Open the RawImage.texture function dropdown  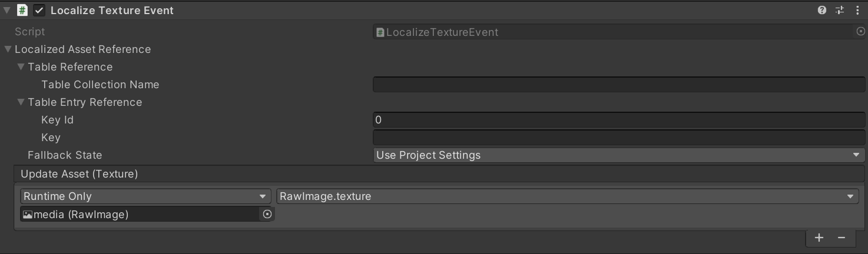point(567,196)
